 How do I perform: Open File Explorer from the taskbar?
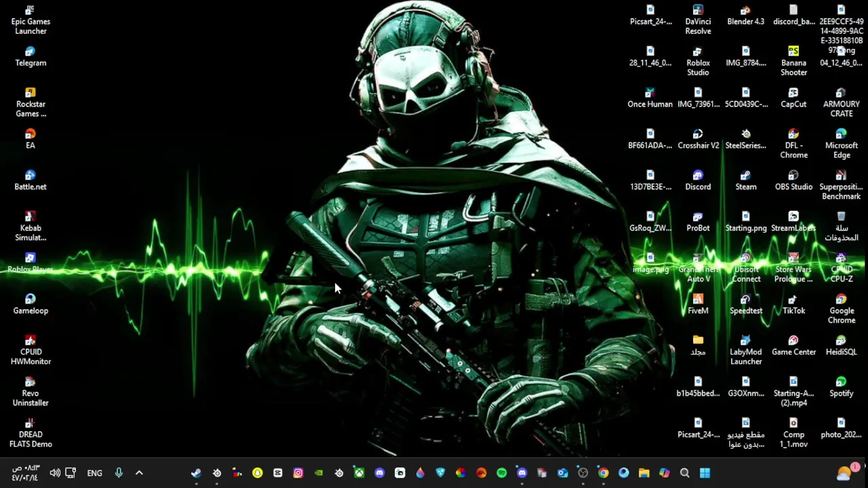644,473
